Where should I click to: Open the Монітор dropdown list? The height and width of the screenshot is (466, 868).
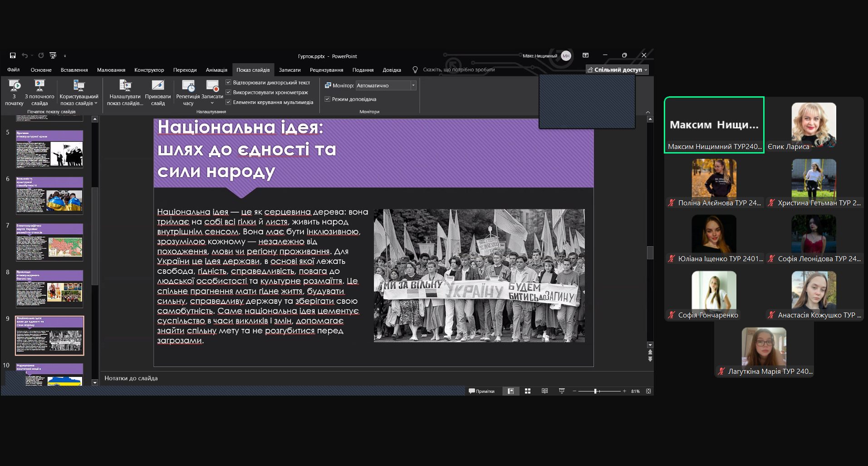pos(413,85)
